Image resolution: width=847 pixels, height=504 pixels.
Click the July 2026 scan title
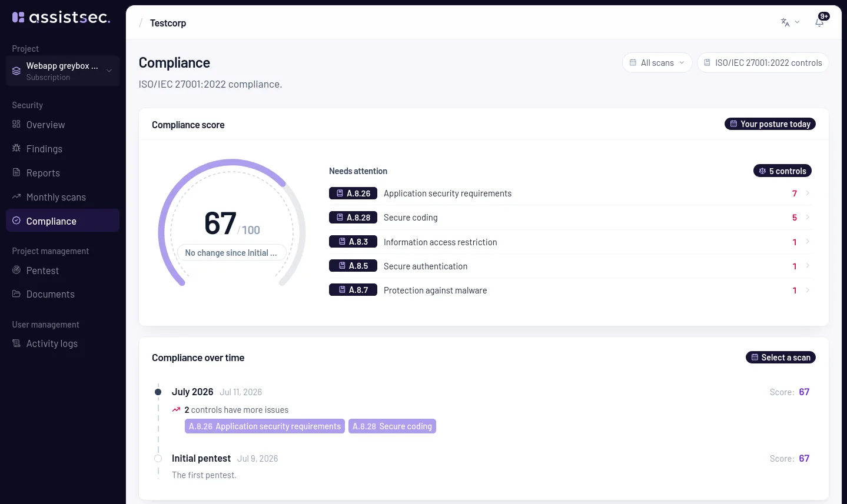coord(192,392)
